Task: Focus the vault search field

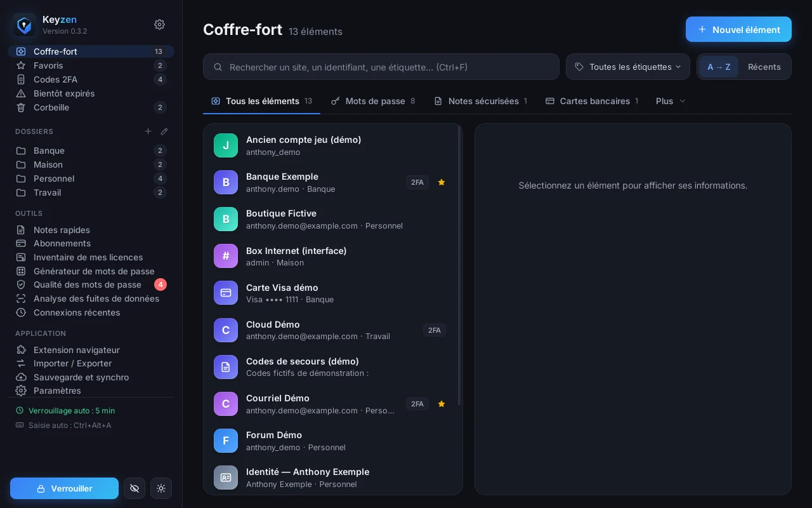Action: pos(381,67)
